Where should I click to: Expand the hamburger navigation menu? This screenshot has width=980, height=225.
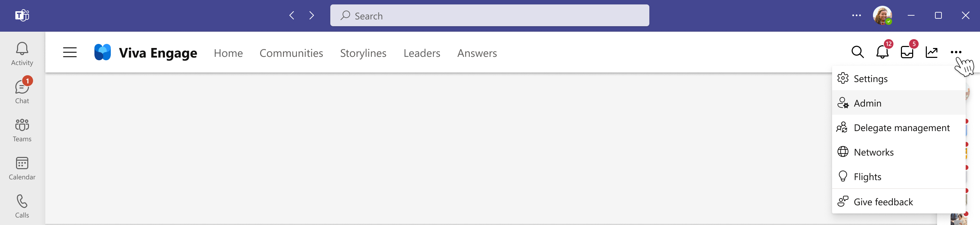point(70,52)
